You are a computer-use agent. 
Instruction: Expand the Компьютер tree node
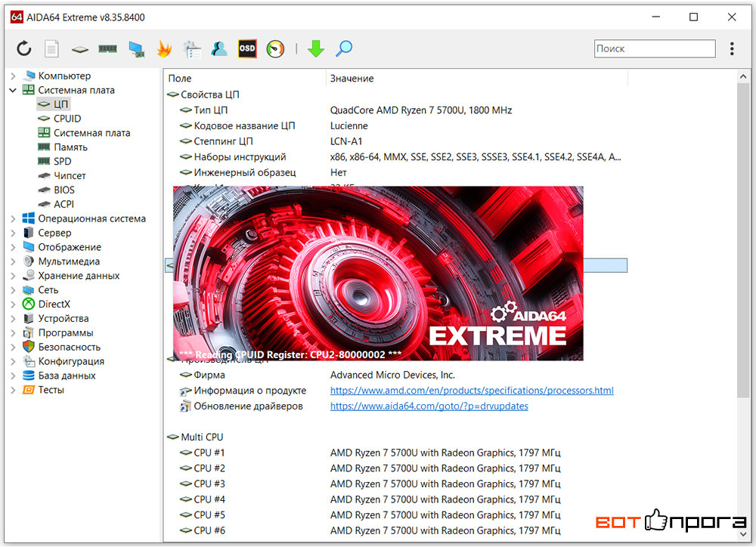point(13,76)
